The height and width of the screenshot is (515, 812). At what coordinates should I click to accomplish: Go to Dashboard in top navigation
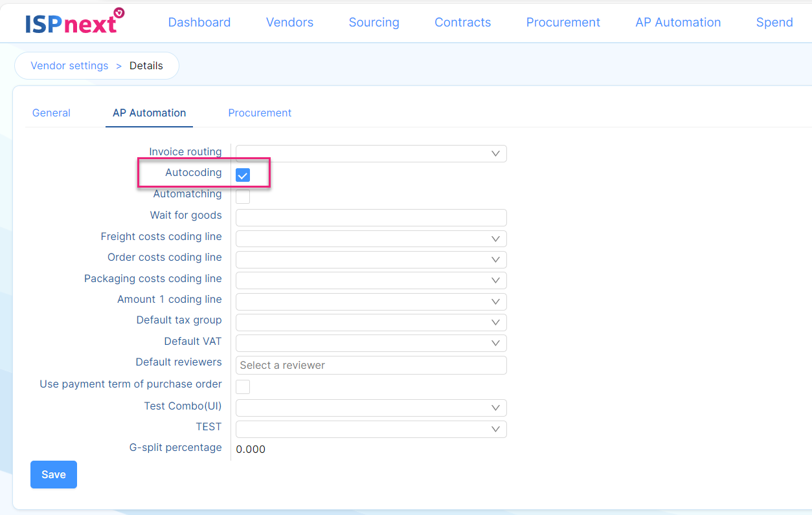[x=199, y=22]
